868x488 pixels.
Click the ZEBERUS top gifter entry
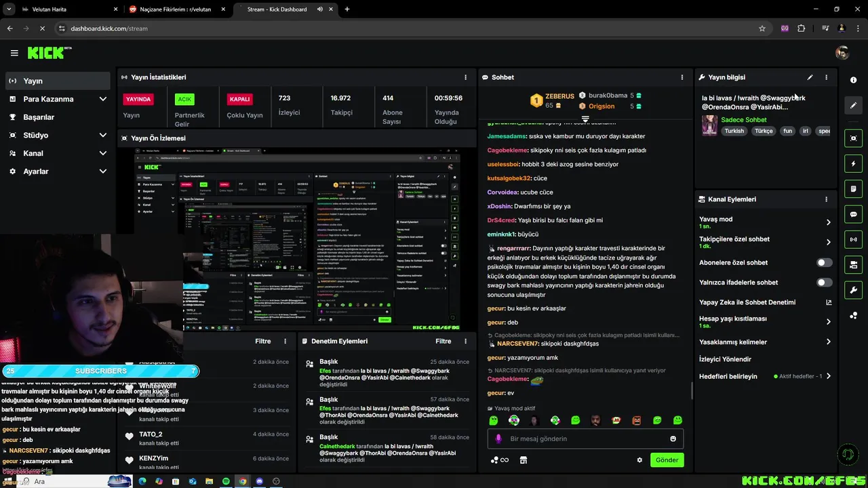point(552,101)
